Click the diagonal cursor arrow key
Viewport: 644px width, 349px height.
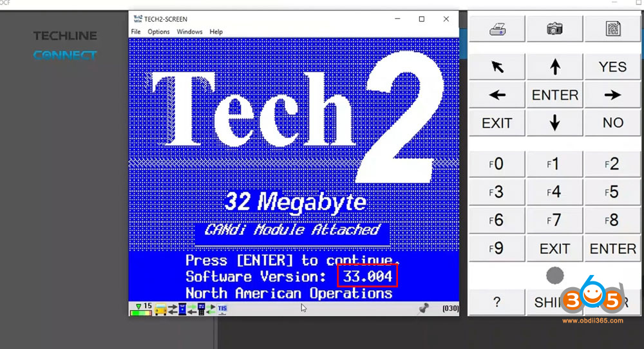[x=497, y=67]
